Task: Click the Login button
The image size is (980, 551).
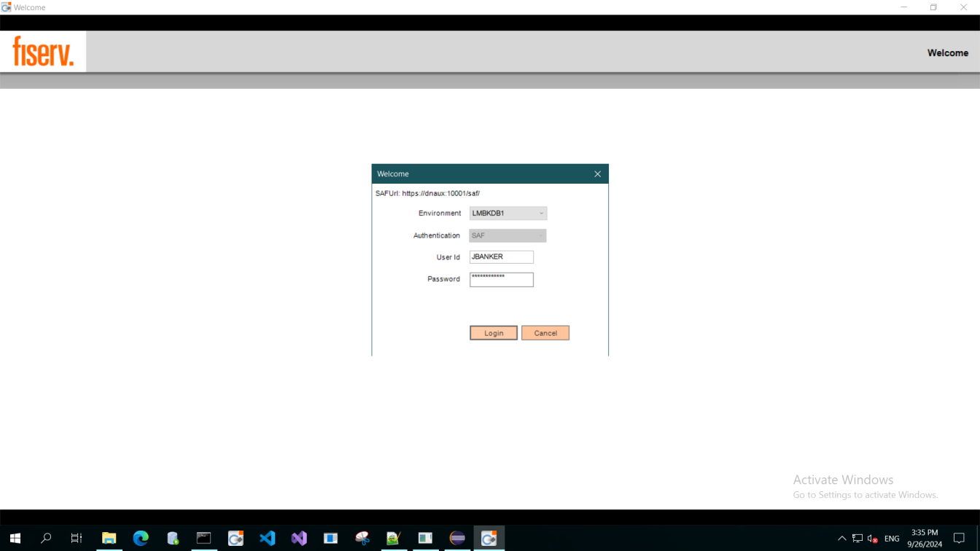Action: point(494,333)
